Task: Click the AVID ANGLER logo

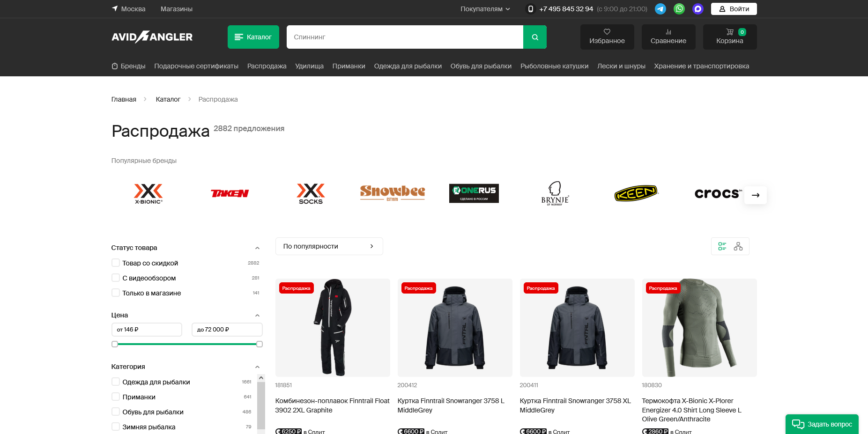Action: pos(152,37)
